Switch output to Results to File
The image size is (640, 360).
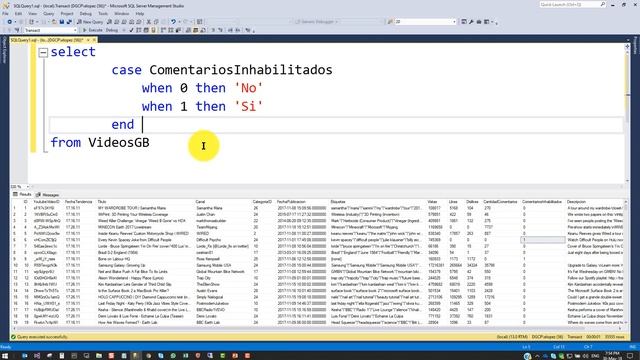coord(203,30)
